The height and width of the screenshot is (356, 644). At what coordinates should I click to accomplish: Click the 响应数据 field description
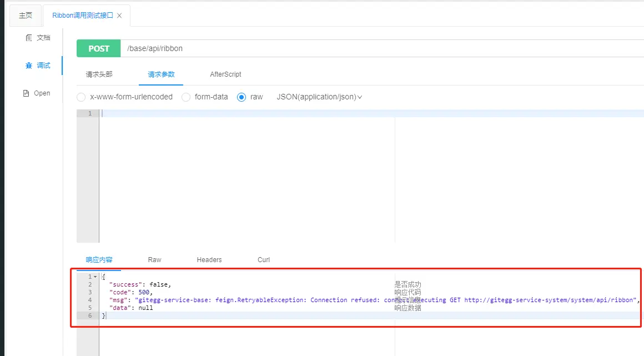(408, 308)
